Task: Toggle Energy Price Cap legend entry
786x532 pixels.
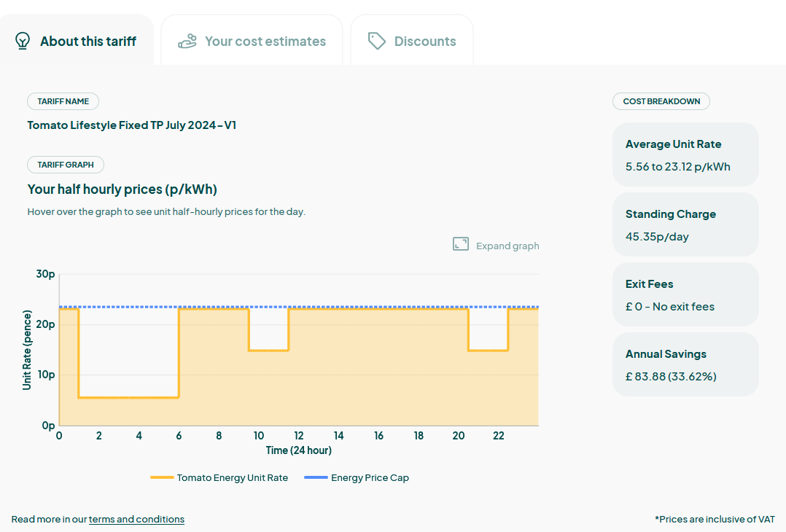Action: point(357,478)
